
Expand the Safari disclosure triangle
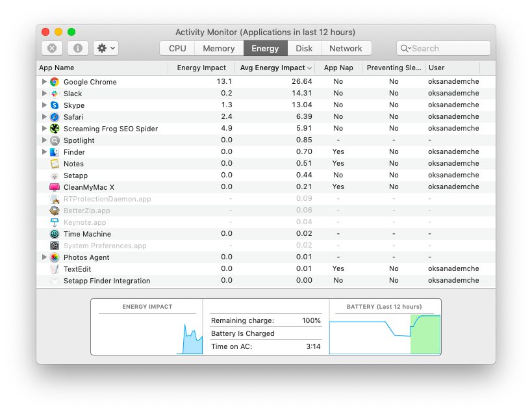click(x=44, y=116)
